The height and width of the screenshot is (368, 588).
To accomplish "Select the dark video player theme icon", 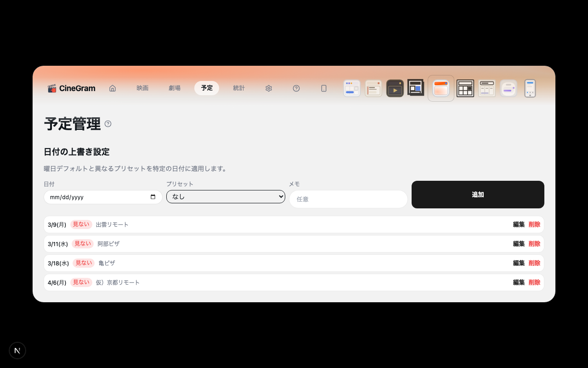I will (395, 88).
